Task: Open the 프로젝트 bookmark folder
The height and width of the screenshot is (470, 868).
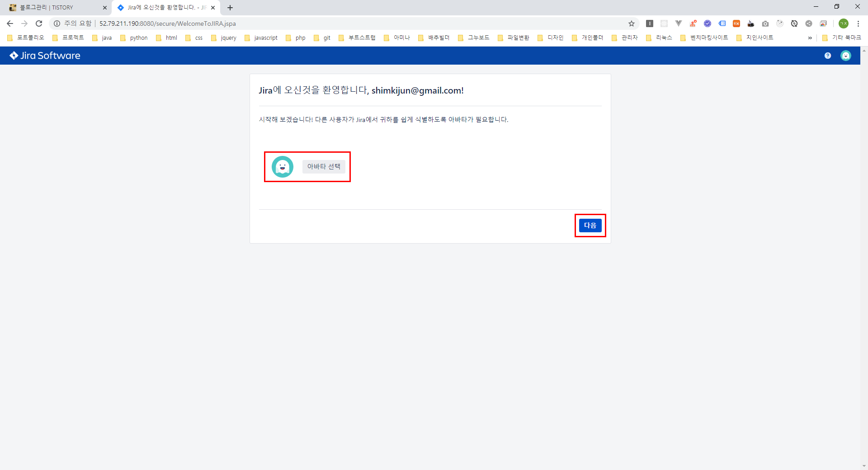Action: point(69,38)
